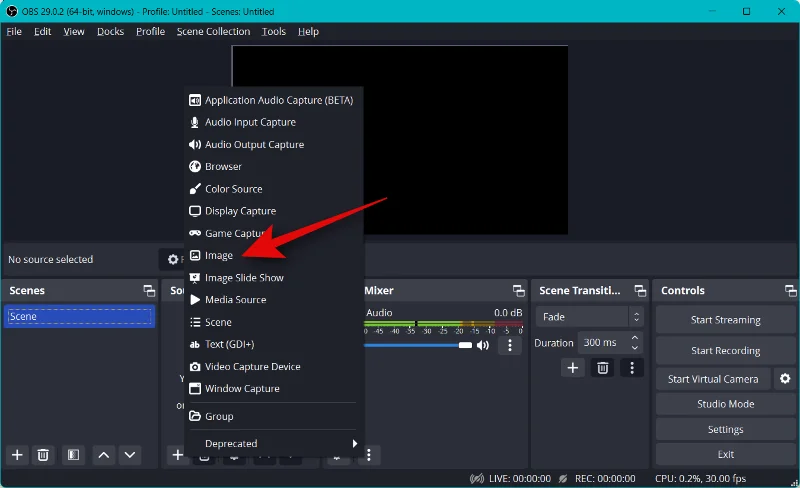Click the LIVE status broadcast icon

pyautogui.click(x=477, y=478)
